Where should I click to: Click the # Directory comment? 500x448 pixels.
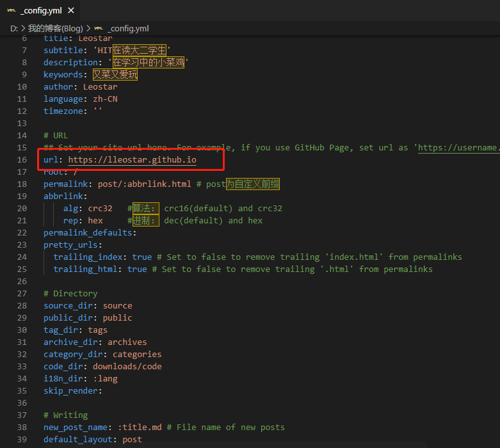point(70,293)
